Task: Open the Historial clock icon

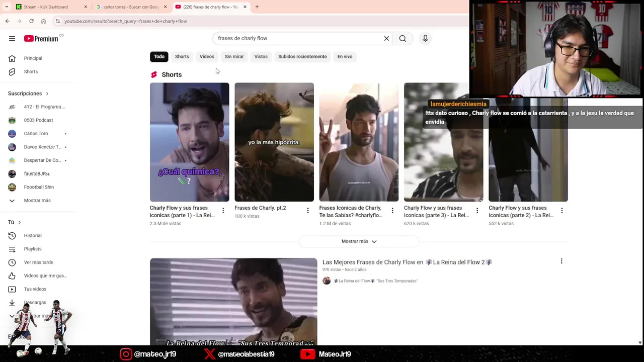Action: click(x=12, y=235)
